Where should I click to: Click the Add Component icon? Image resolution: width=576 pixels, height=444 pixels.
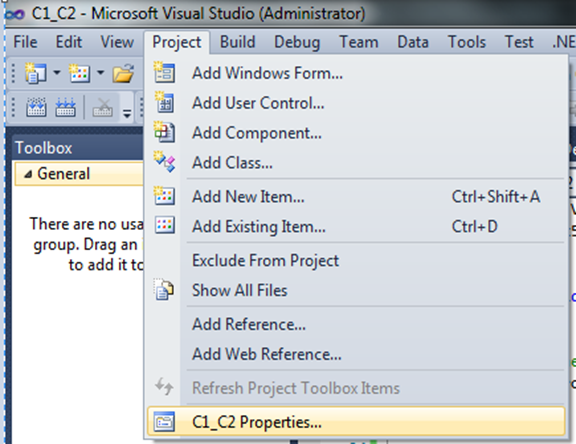[x=164, y=132]
